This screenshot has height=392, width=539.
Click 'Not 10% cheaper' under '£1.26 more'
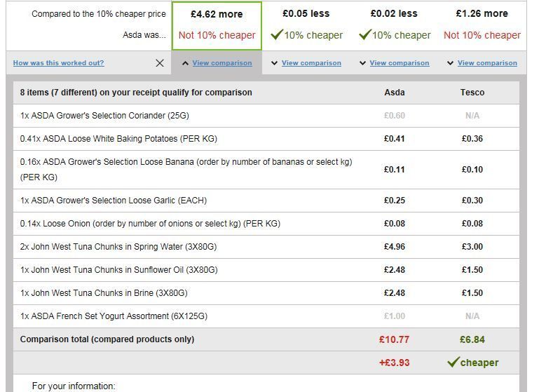[482, 35]
